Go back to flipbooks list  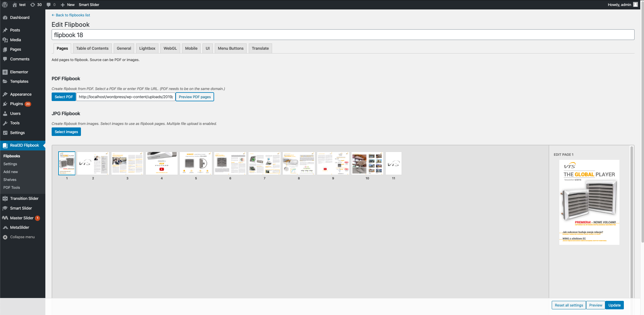[x=71, y=15]
